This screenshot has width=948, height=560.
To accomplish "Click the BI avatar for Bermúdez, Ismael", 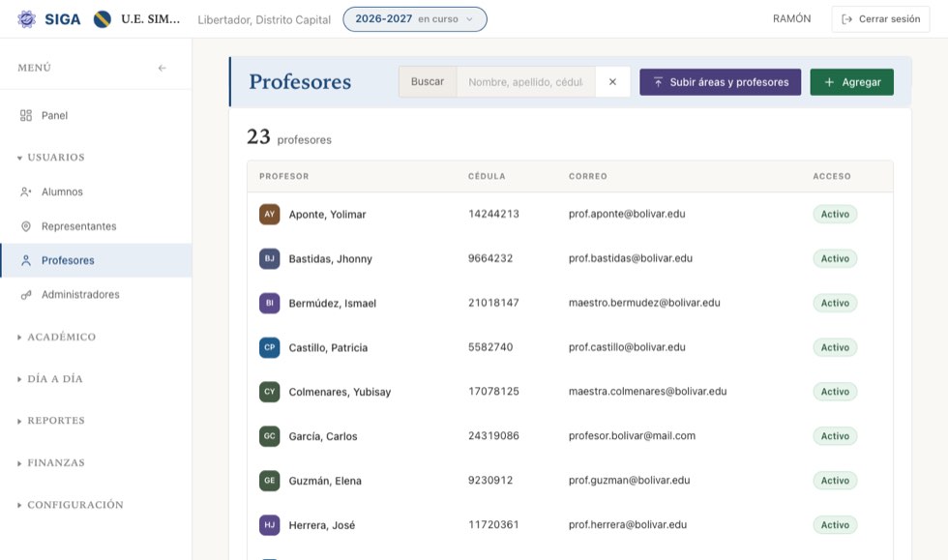I will click(270, 303).
